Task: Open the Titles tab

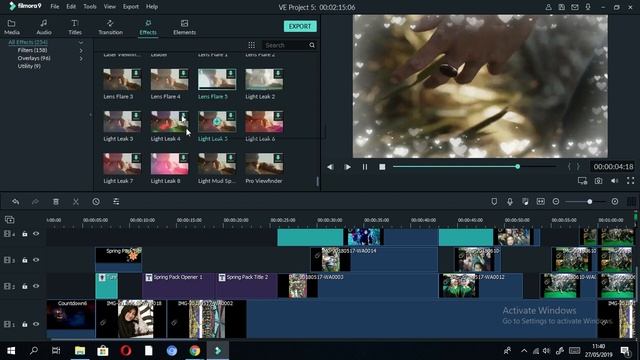Action: click(75, 27)
